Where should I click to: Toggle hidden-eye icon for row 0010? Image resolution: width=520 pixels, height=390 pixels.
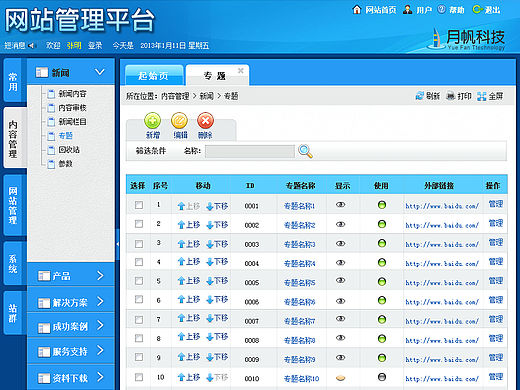tap(340, 378)
